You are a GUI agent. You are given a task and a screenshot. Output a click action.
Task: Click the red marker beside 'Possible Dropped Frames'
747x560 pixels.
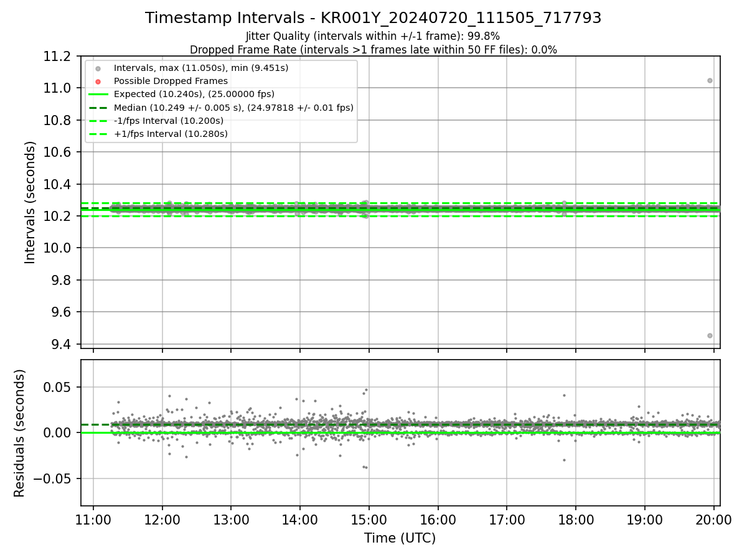(98, 82)
